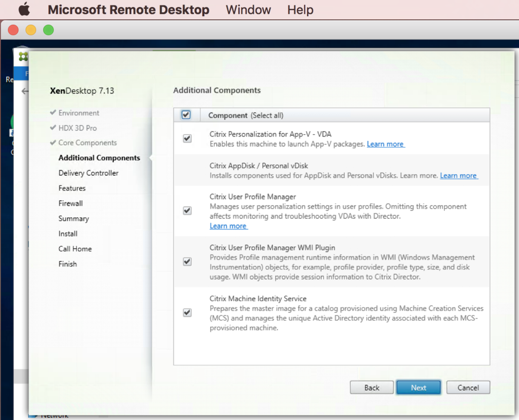Click the XenDesktop 7.13 title text
This screenshot has width=519, height=420.
(x=82, y=91)
